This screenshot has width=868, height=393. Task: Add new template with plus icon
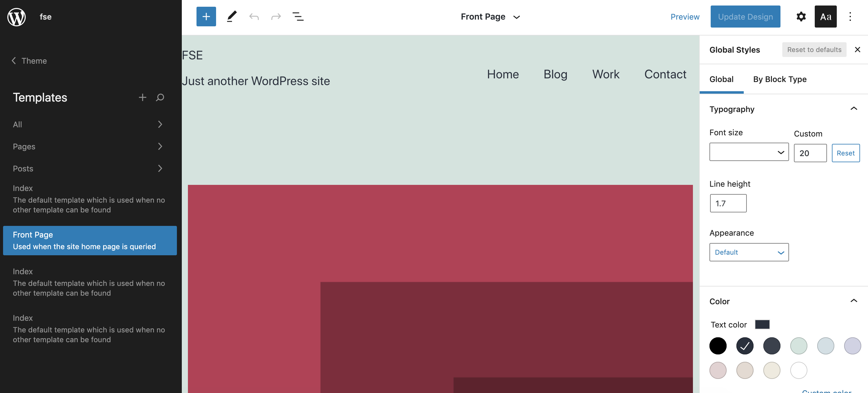coord(142,97)
